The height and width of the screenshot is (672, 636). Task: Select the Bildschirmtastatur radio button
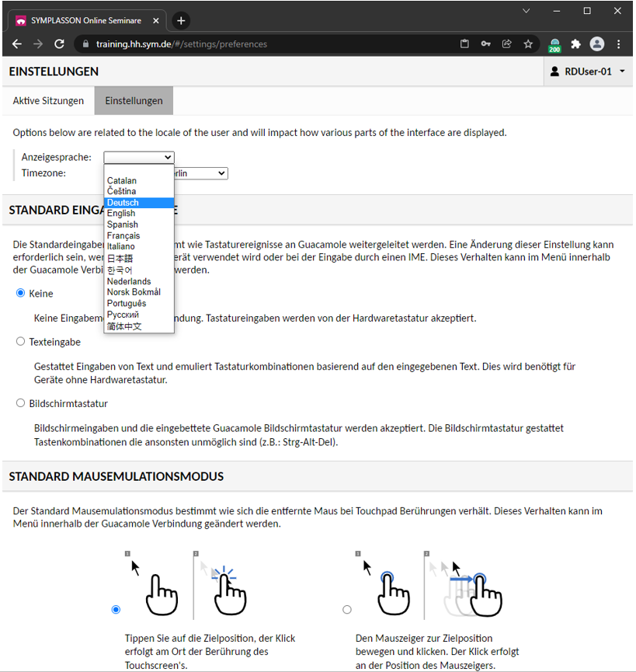pos(20,403)
